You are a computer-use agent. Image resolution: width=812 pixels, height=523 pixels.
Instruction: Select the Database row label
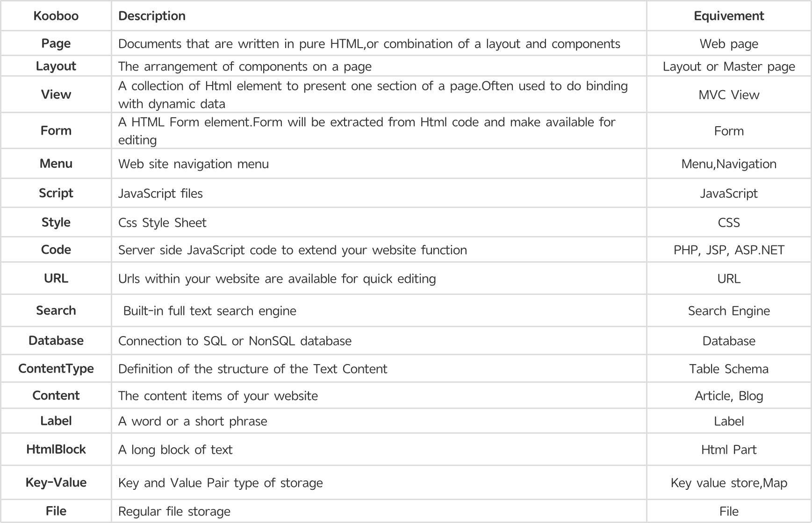(56, 341)
